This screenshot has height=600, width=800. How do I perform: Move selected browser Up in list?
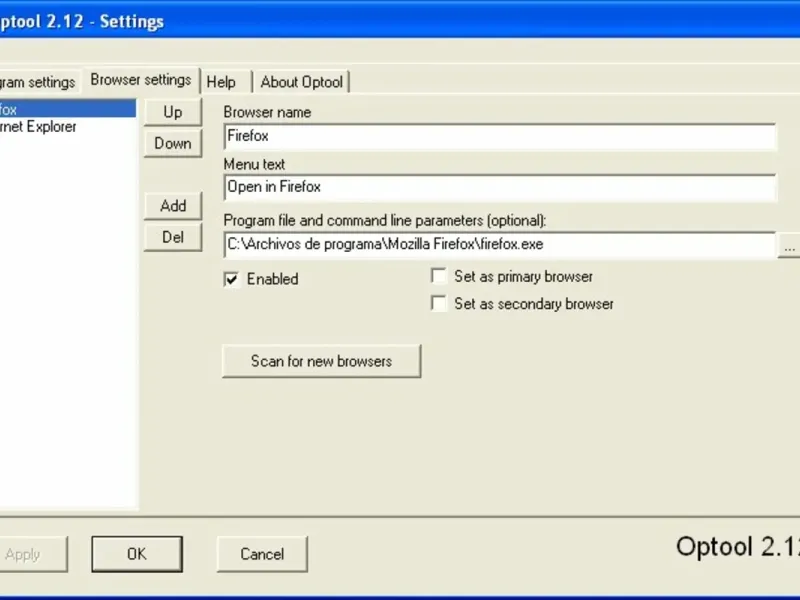pos(173,112)
